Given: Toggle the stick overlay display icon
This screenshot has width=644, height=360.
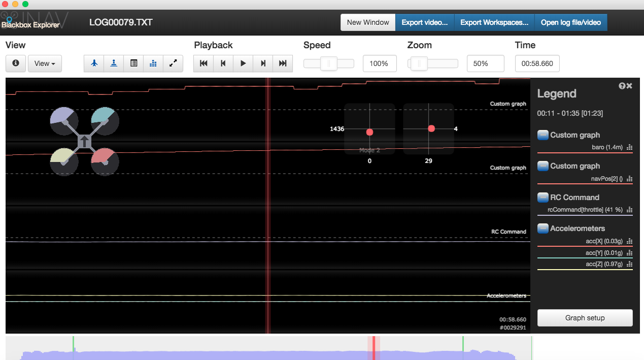Looking at the screenshot, I should [114, 63].
